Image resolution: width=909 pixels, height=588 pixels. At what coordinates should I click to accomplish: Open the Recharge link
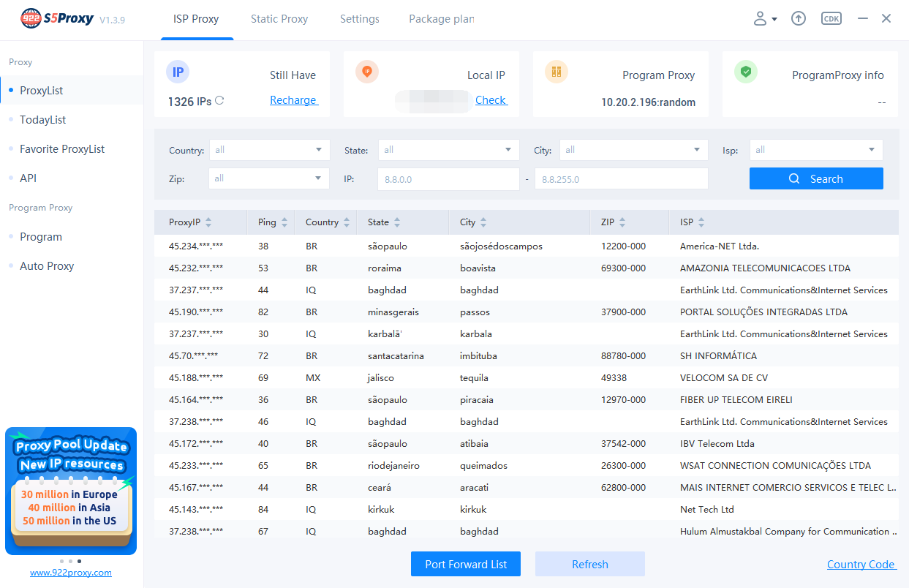pyautogui.click(x=293, y=99)
